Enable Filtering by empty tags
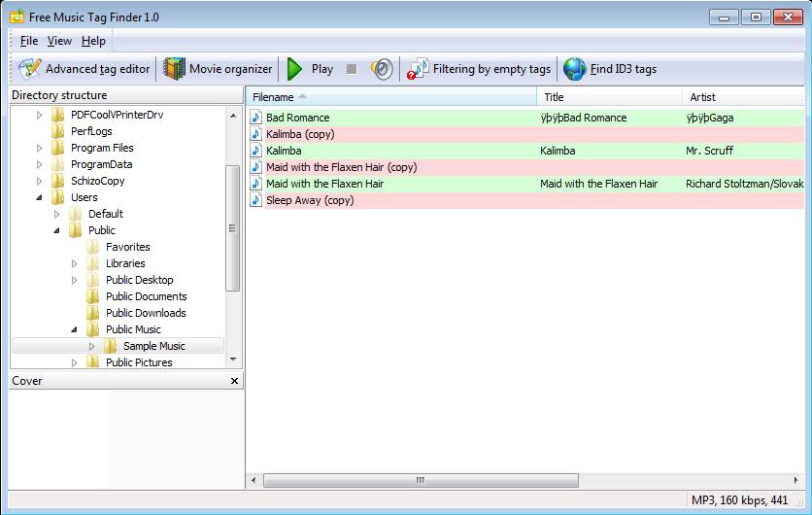 click(x=480, y=69)
